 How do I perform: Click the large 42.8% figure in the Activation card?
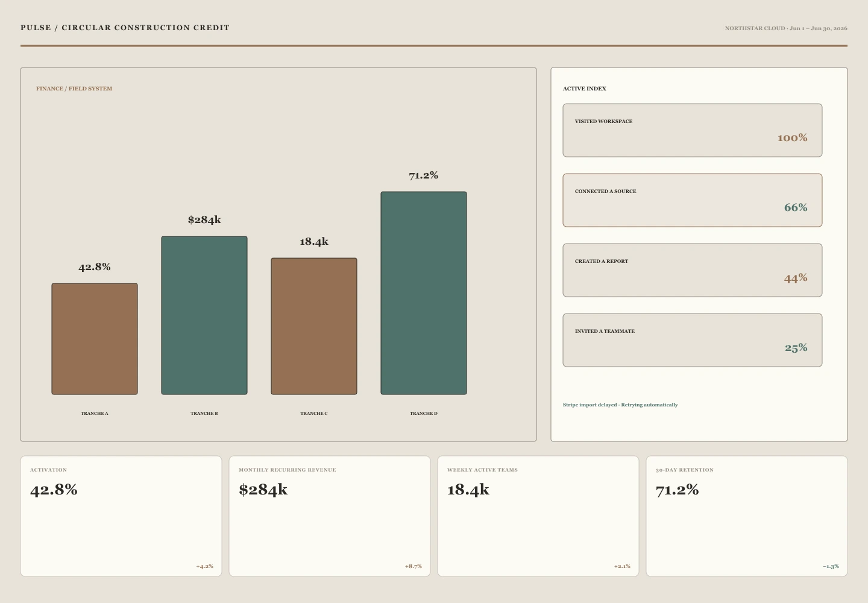coord(54,490)
